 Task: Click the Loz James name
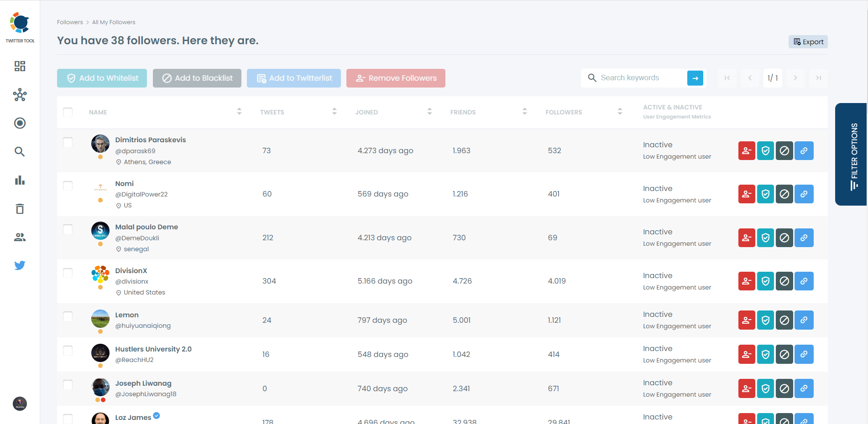pyautogui.click(x=133, y=418)
